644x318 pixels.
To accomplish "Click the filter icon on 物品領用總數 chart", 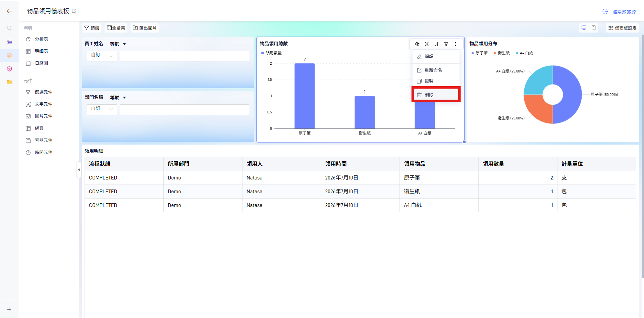I will pos(446,44).
